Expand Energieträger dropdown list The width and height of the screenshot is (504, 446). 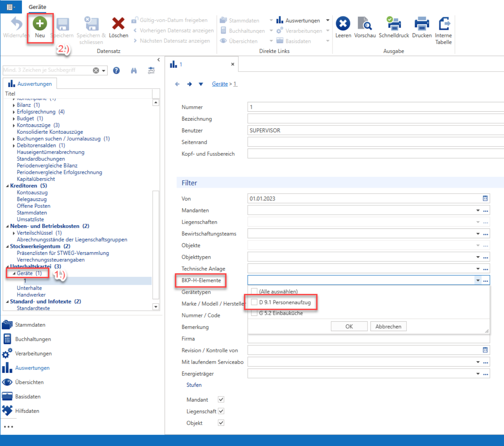pyautogui.click(x=478, y=374)
